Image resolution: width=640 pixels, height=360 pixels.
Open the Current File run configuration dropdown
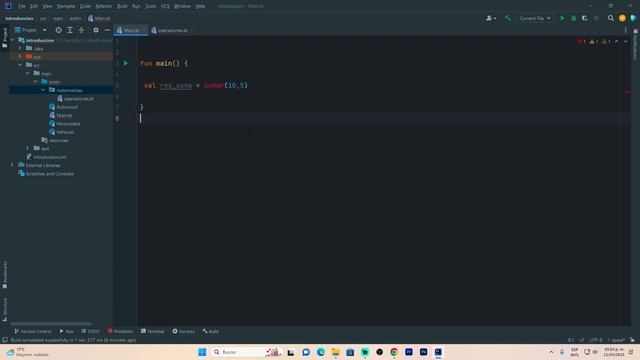point(535,18)
